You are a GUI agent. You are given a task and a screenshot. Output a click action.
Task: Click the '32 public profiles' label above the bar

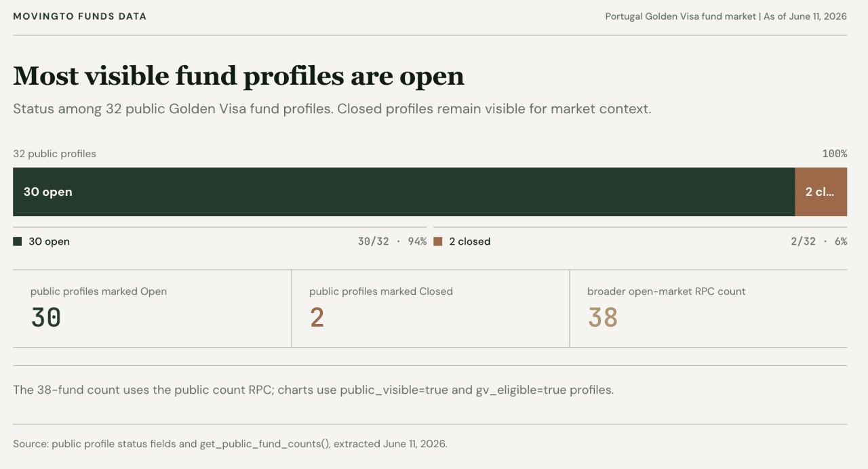(55, 154)
